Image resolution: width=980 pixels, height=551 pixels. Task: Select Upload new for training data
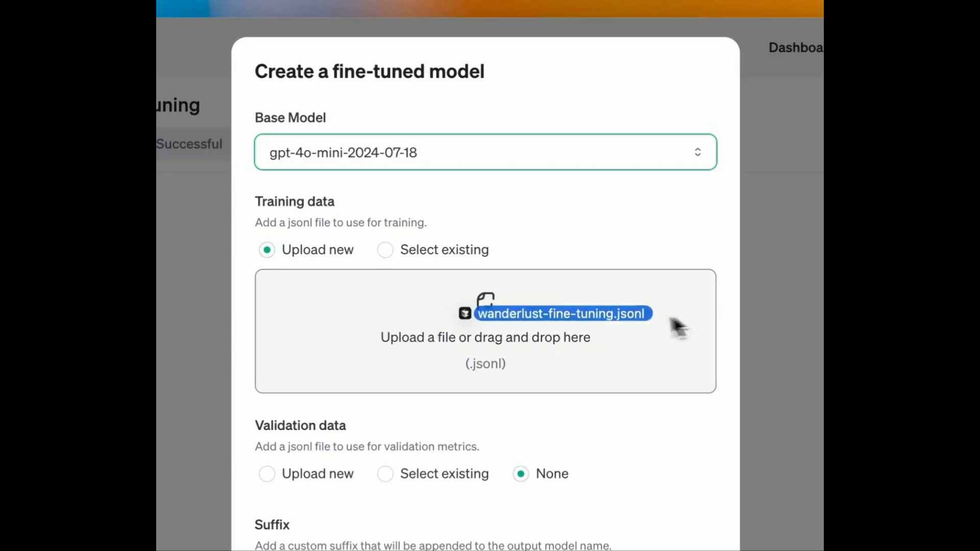point(267,250)
